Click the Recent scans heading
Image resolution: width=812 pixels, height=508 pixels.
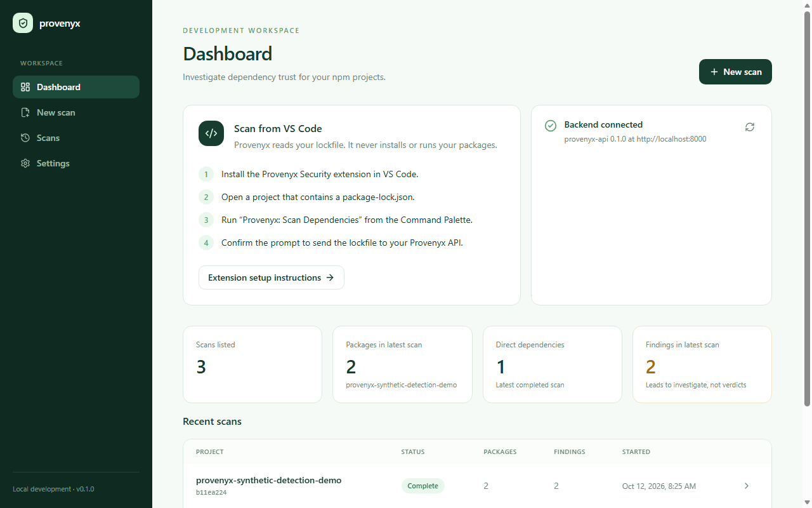pos(212,421)
